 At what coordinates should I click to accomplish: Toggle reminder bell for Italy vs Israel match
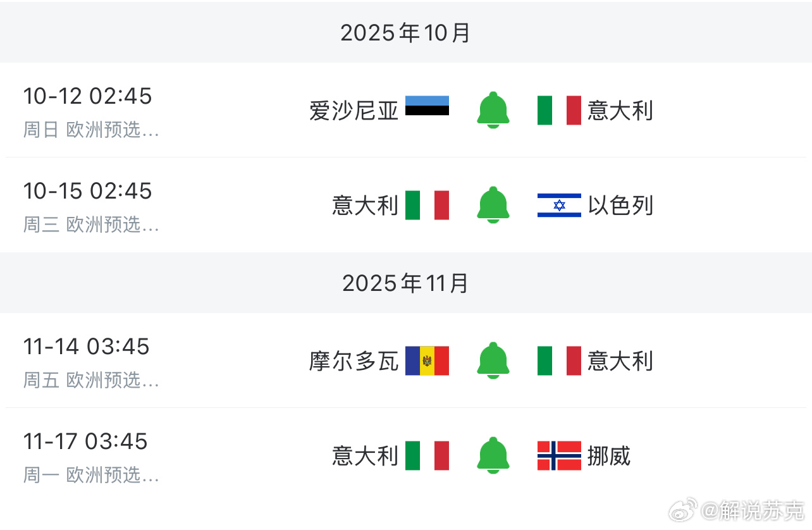click(x=493, y=205)
